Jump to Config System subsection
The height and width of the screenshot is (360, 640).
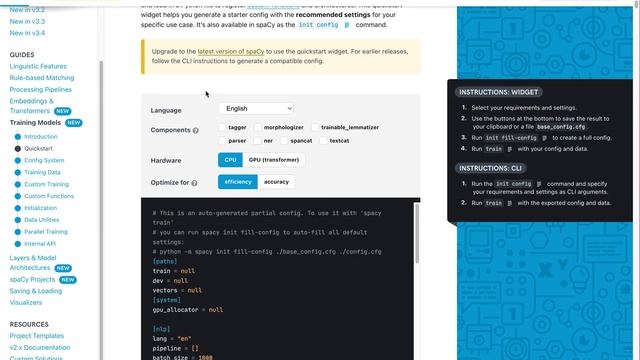click(x=44, y=160)
